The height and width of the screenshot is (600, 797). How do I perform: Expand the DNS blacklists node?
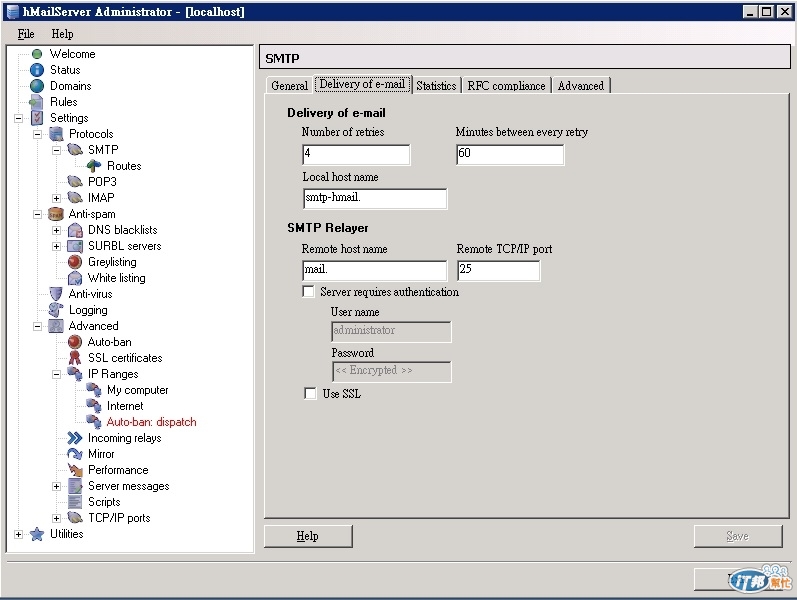[x=56, y=231]
